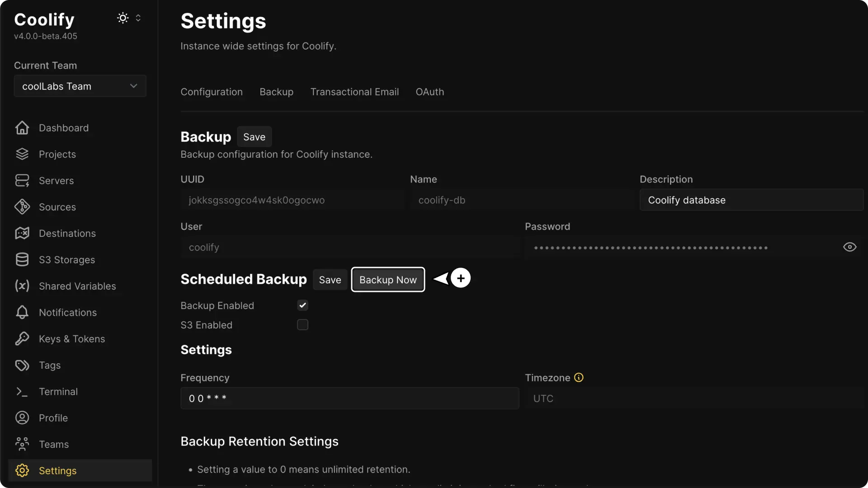868x488 pixels.
Task: Enable the S3 Enabled option
Action: click(302, 325)
